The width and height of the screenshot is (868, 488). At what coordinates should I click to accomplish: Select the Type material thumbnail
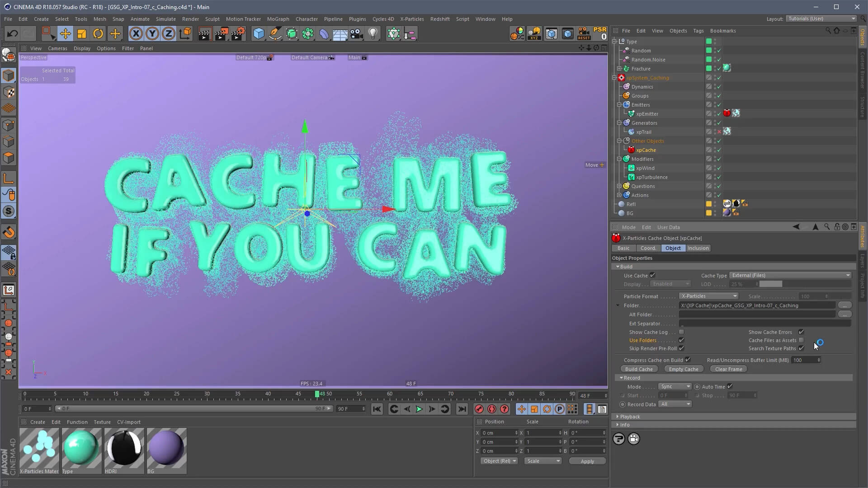click(x=81, y=447)
